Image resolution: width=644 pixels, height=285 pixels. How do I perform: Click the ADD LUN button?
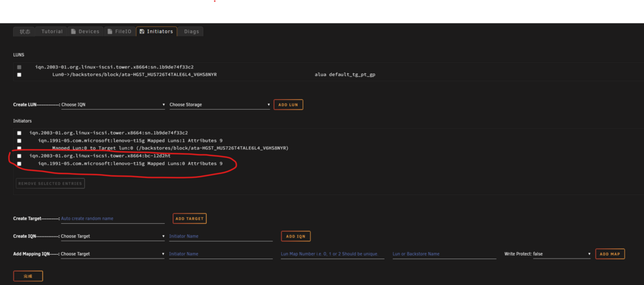point(289,105)
